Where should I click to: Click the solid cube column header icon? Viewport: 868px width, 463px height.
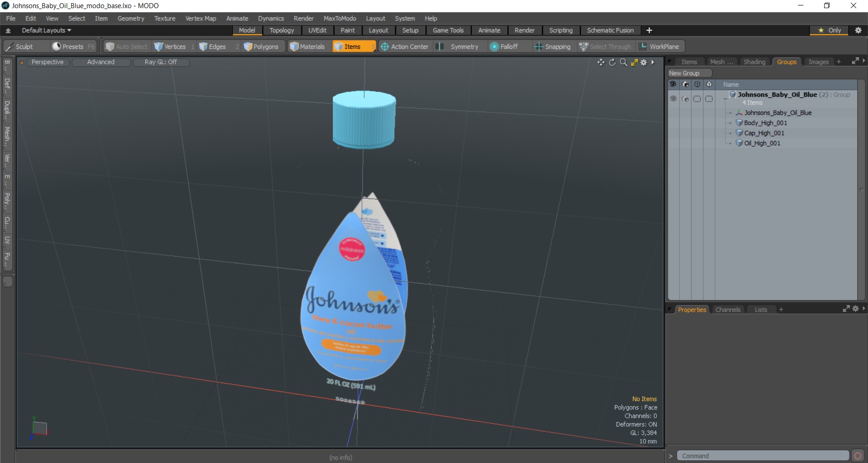tap(709, 84)
